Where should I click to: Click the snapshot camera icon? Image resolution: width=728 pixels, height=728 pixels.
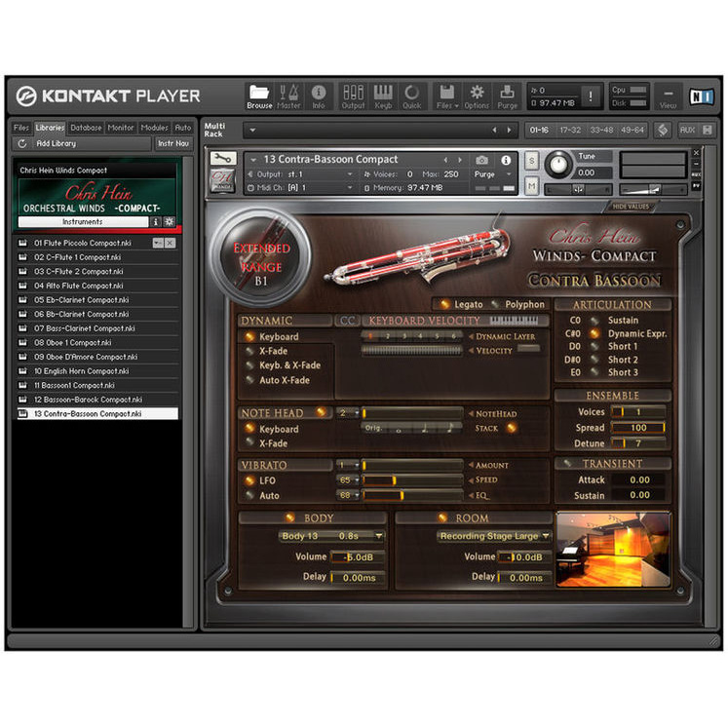[x=482, y=160]
